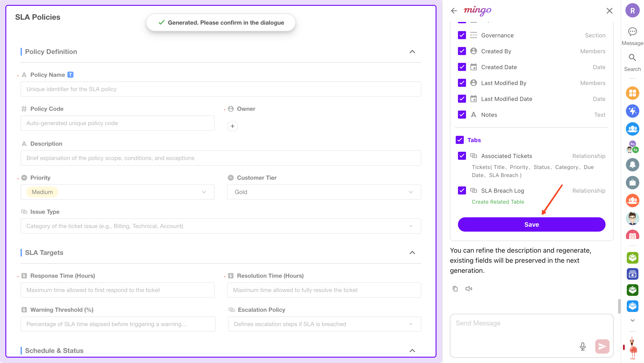Collapse the SLA Targets section
The image size is (644, 363).
point(412,252)
